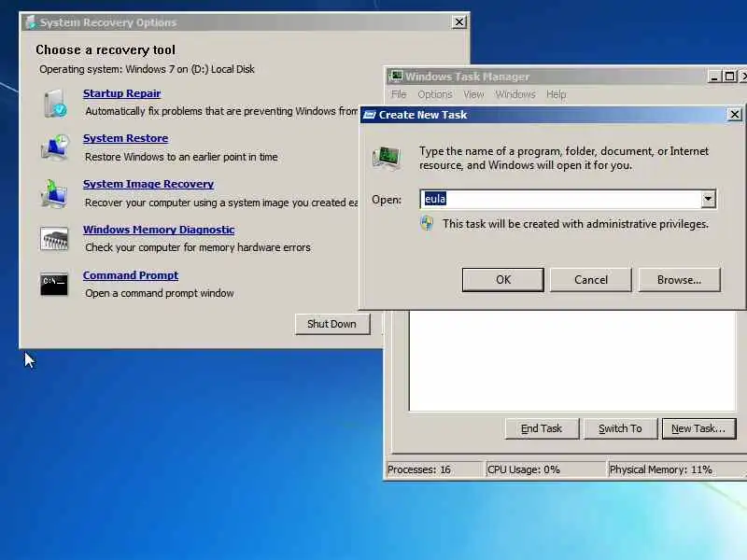The image size is (747, 560).
Task: Minimize the Windows Task Manager window
Action: [x=713, y=77]
